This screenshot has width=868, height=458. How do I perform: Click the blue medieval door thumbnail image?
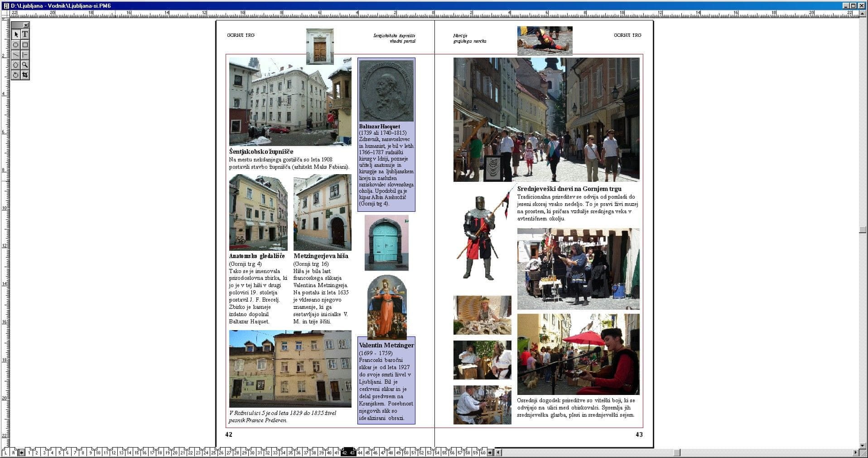pyautogui.click(x=386, y=243)
